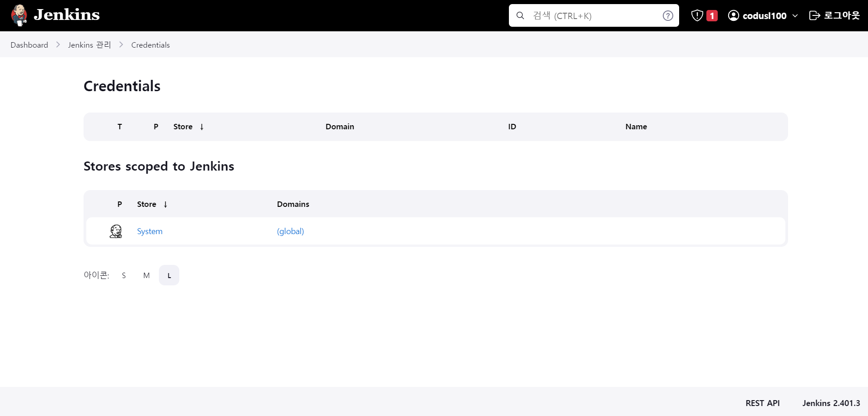Sort credentials table by Name column
This screenshot has width=868, height=416.
tap(636, 127)
